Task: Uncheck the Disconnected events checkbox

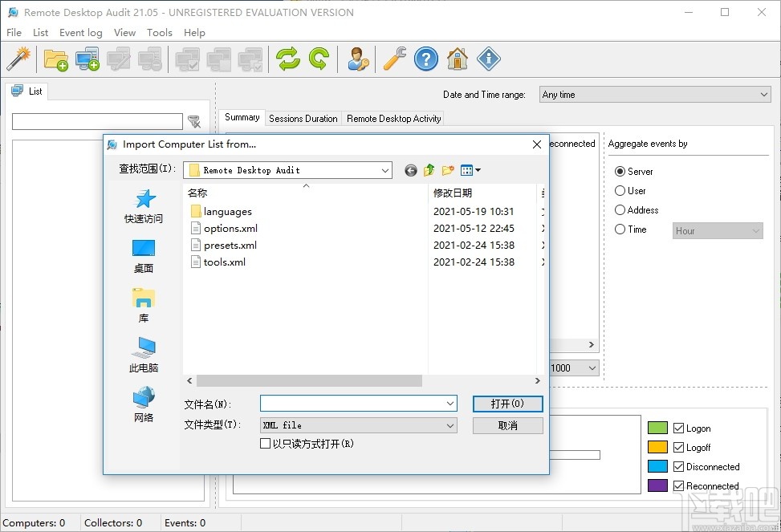Action: point(679,466)
